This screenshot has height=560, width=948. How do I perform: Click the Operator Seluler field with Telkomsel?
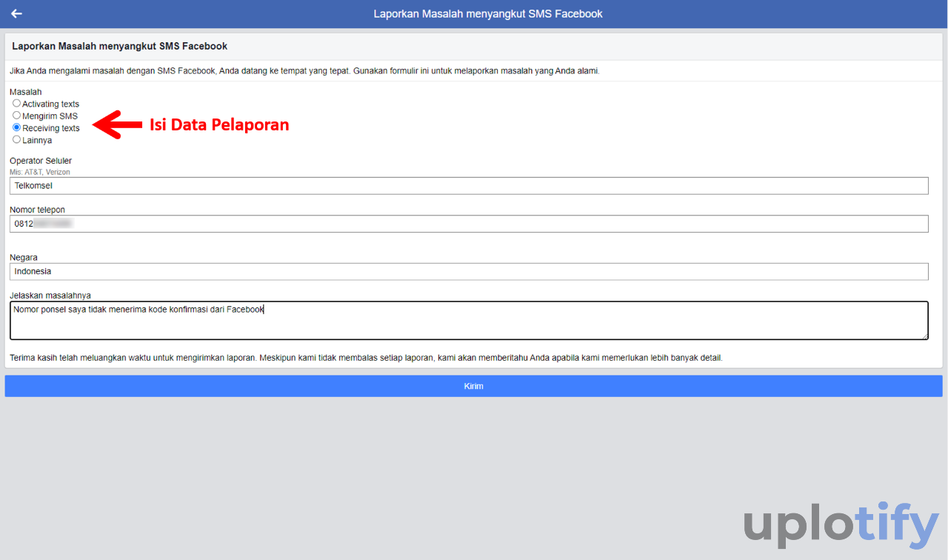coord(469,186)
